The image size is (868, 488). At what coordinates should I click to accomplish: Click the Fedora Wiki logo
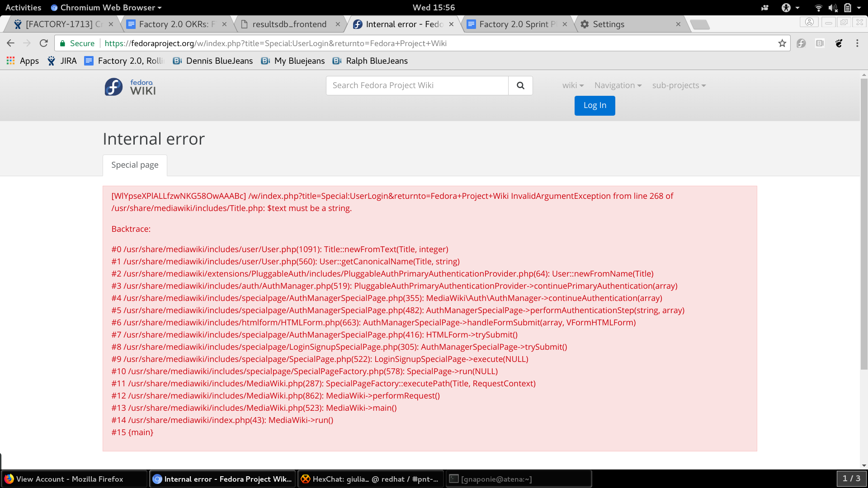(130, 87)
